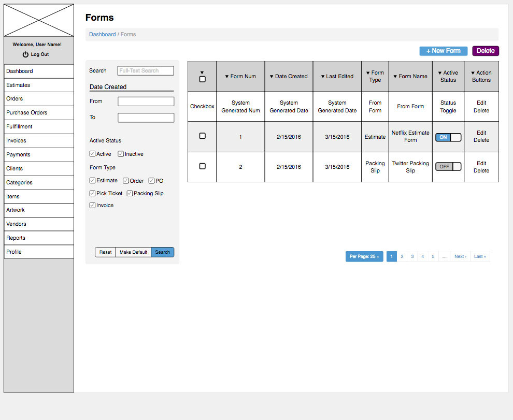The image size is (513, 420).
Task: Click the Full-Text Search input field
Action: pos(146,71)
